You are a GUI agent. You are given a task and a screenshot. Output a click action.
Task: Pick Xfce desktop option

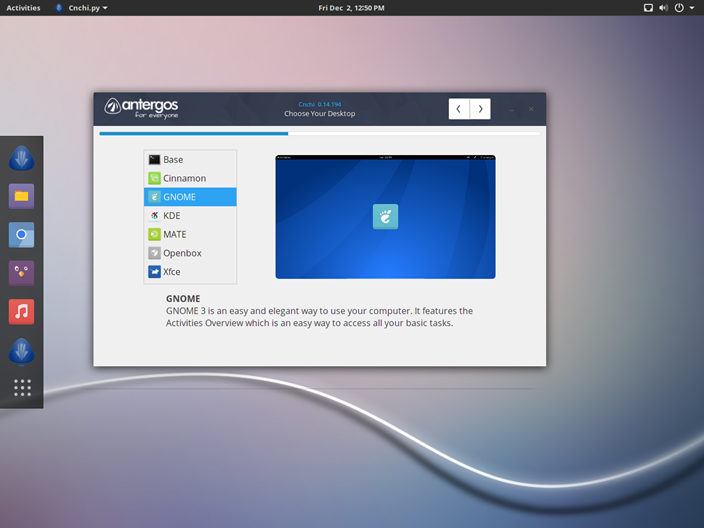[190, 272]
